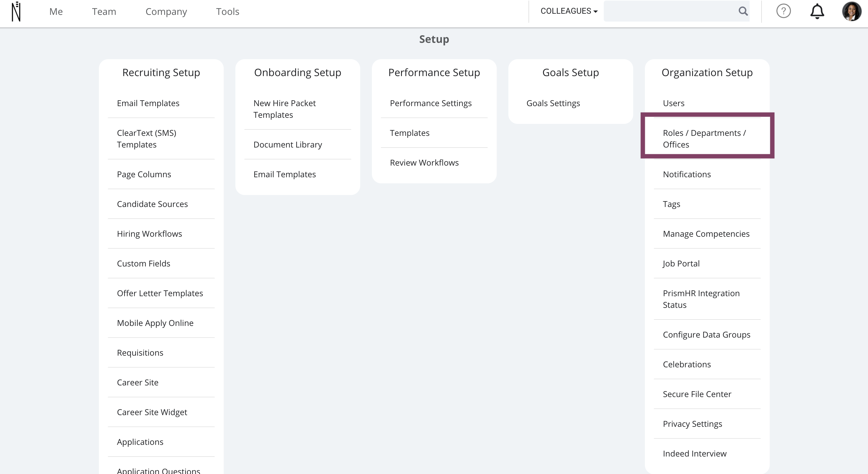Open Hiring Workflows setup
Image resolution: width=868 pixels, height=474 pixels.
point(149,234)
